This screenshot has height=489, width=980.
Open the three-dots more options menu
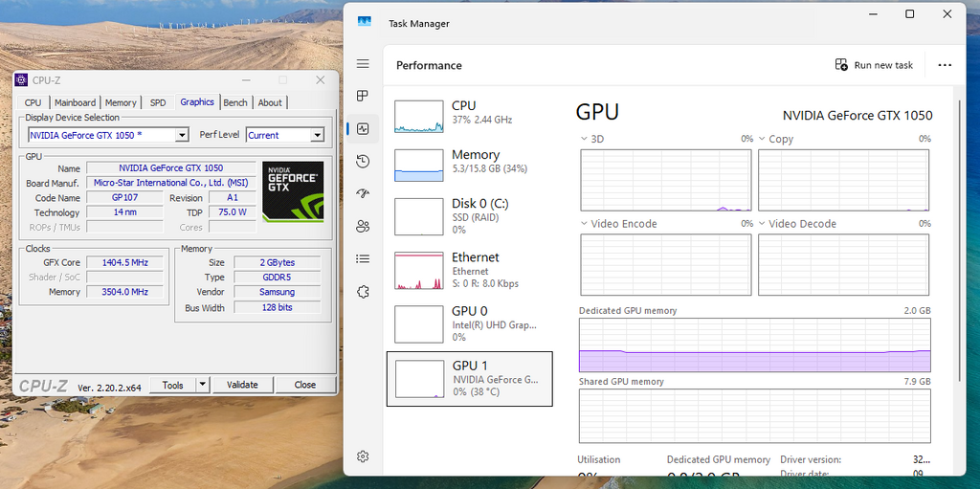tap(945, 65)
